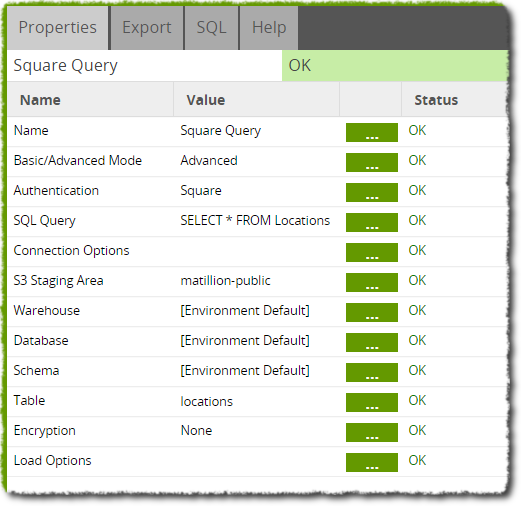Click the 'Table' property label

point(29,401)
